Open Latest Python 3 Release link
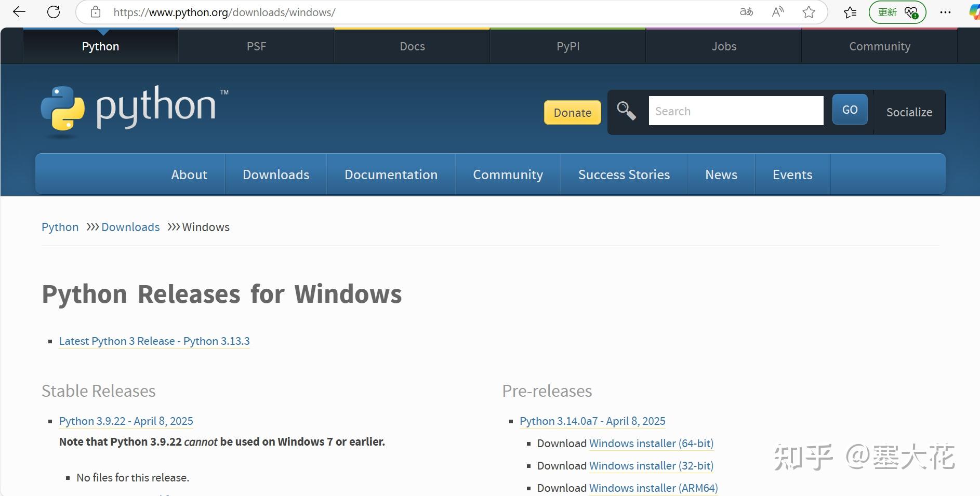 (x=154, y=341)
